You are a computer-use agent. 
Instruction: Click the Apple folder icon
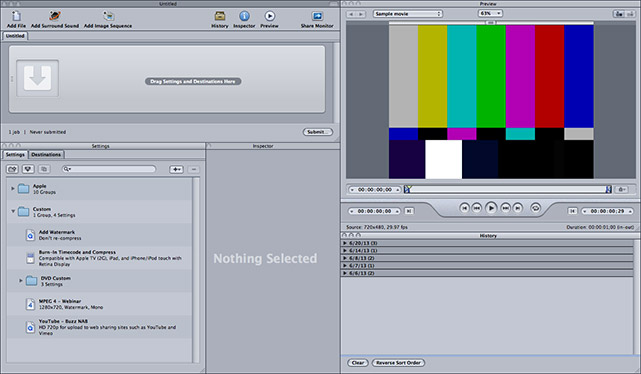(x=23, y=188)
